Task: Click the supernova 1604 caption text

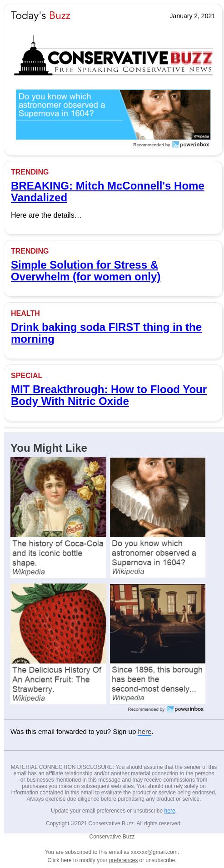Action: tap(154, 553)
